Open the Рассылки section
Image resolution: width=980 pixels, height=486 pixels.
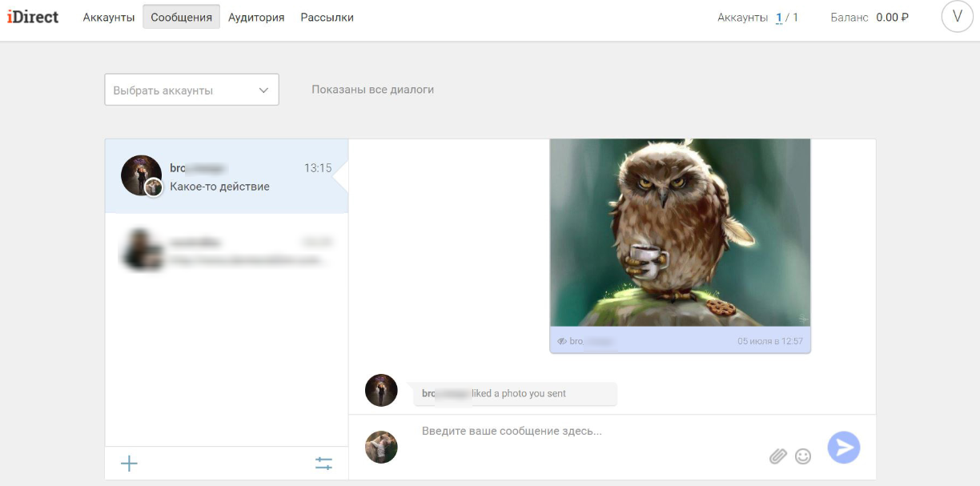point(327,17)
